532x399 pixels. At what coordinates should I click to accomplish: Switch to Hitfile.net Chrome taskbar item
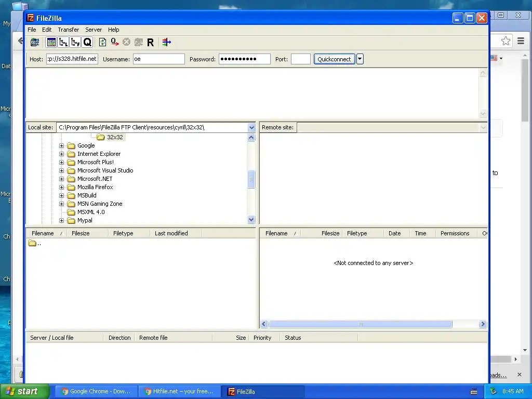pos(179,392)
